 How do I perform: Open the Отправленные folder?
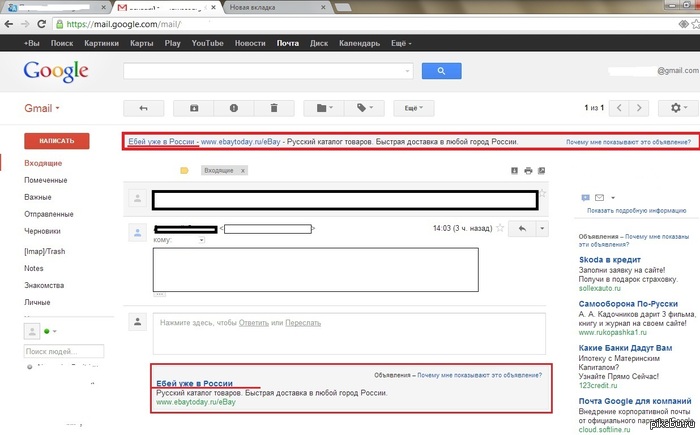tap(49, 214)
